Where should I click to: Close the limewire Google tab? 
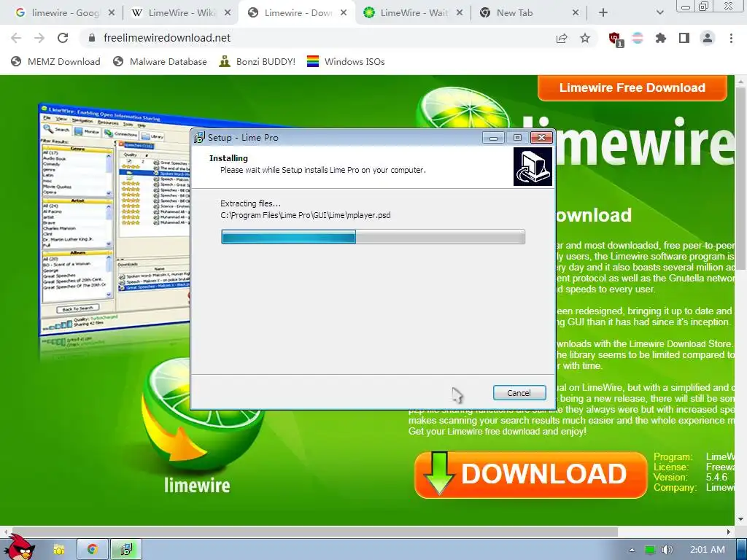pos(112,13)
